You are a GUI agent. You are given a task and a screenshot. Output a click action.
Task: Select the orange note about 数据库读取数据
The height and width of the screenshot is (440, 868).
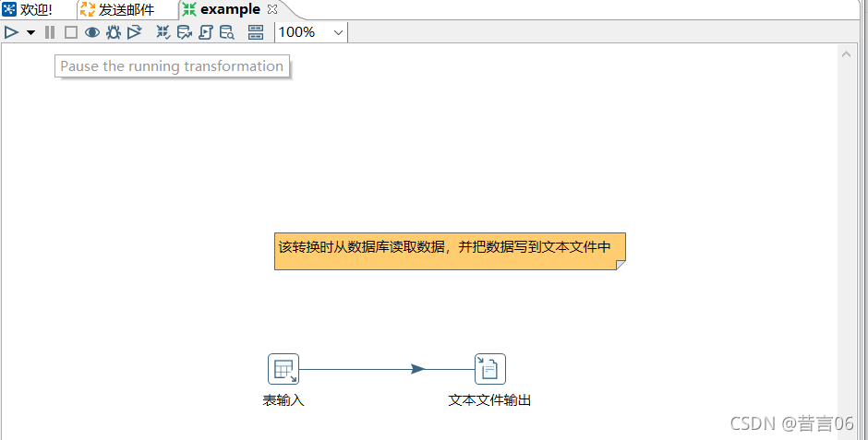[x=450, y=251]
